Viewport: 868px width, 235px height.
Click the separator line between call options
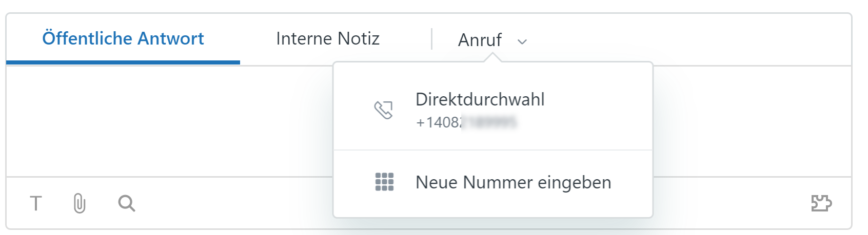[492, 150]
